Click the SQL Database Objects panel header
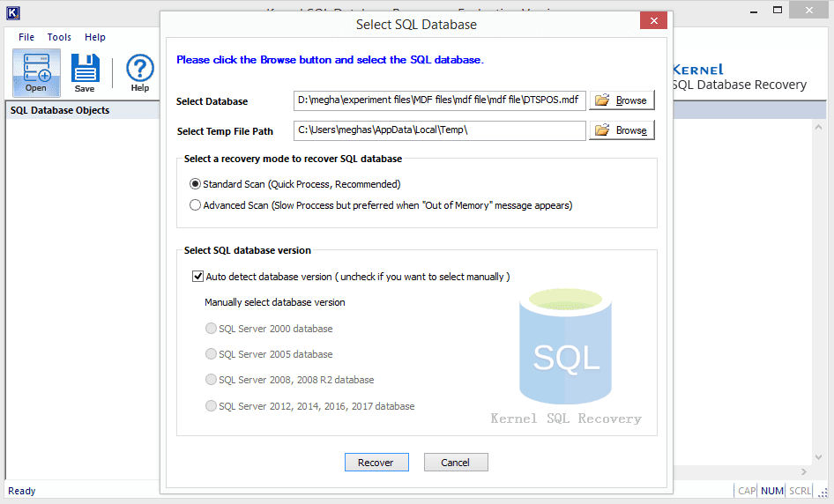834x504 pixels. (60, 110)
